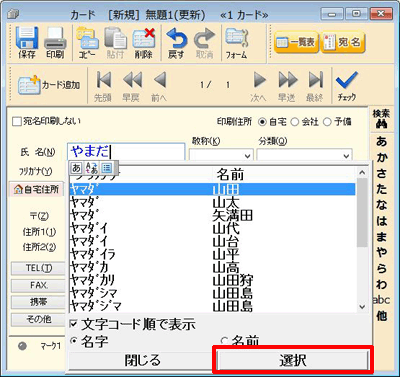Select the 山田 row in name list
The width and height of the screenshot is (400, 377).
point(212,189)
